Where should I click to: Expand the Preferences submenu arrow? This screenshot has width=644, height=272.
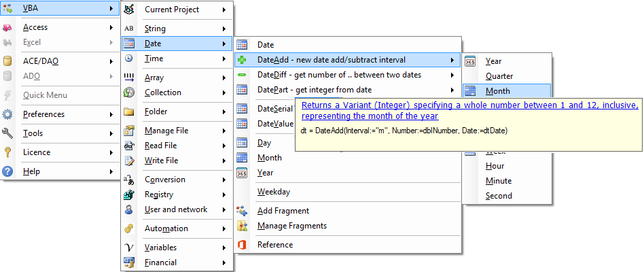tap(111, 114)
